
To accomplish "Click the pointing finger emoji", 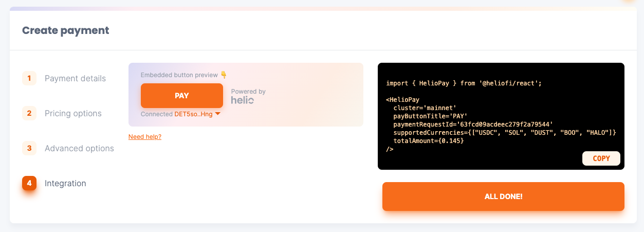I will click(x=223, y=75).
